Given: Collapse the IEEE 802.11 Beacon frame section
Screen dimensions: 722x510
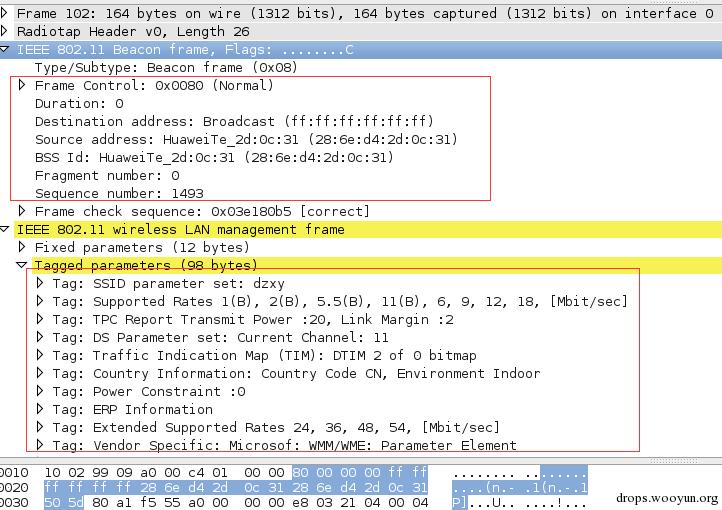Looking at the screenshot, I should pos(5,49).
